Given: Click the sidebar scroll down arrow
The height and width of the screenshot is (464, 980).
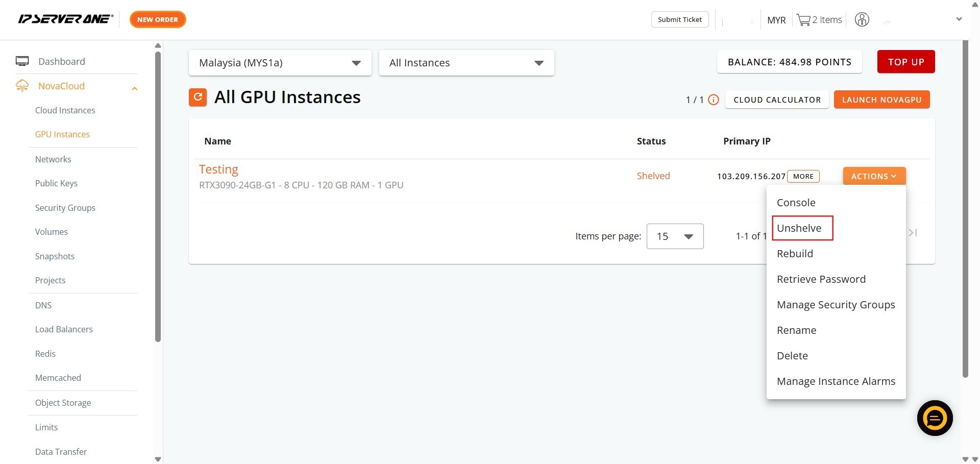Looking at the screenshot, I should [158, 459].
